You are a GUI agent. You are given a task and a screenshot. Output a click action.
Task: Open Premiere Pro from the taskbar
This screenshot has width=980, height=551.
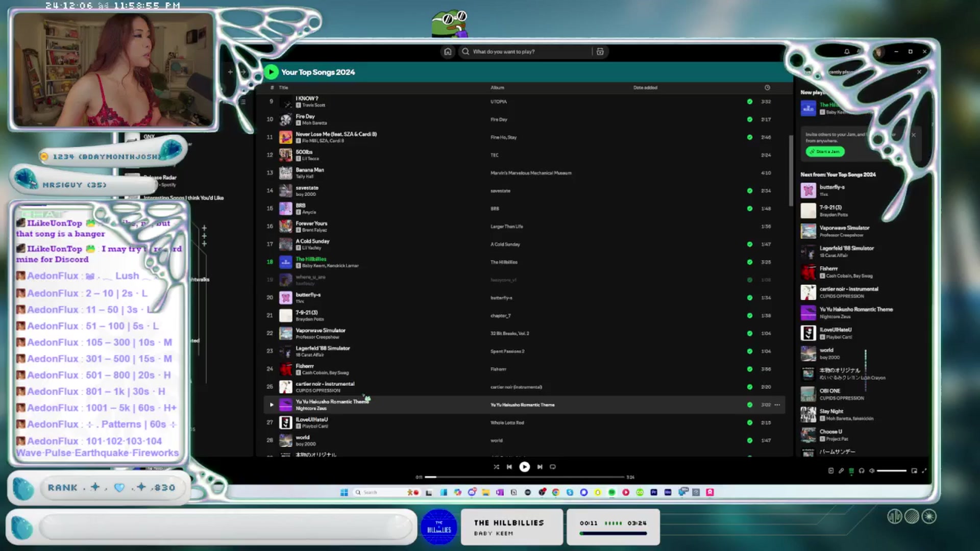[654, 492]
